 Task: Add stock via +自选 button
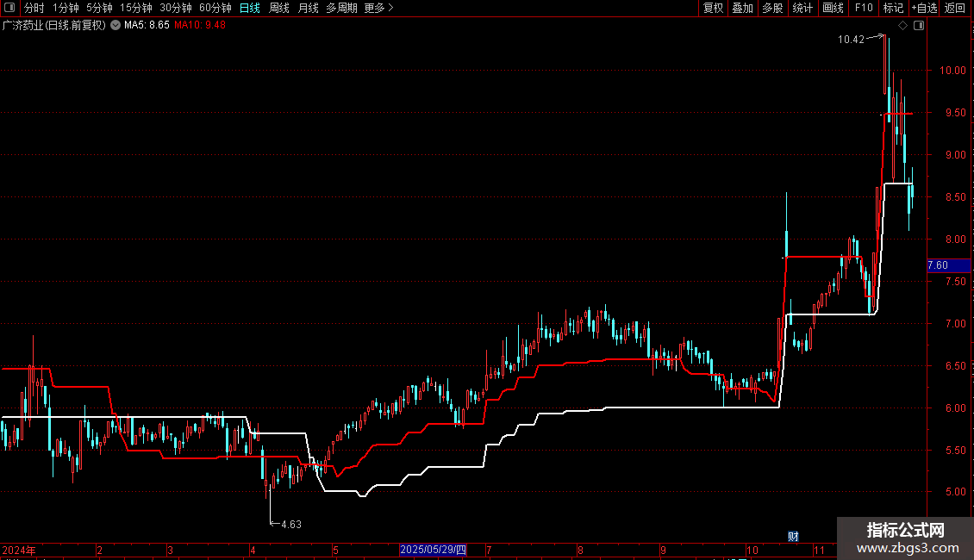click(924, 8)
